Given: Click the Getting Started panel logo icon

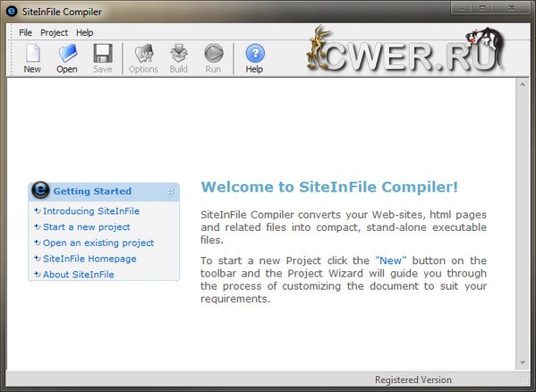Looking at the screenshot, I should point(40,190).
